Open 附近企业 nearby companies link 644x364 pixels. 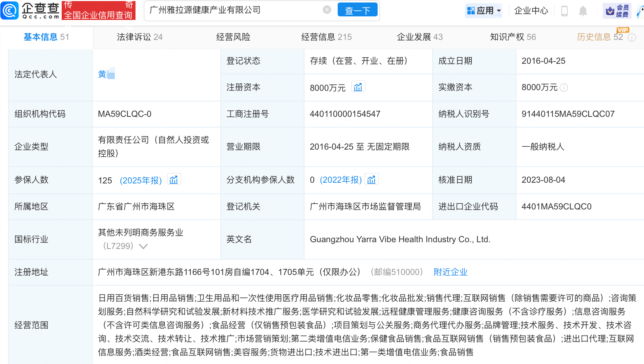pyautogui.click(x=450, y=272)
